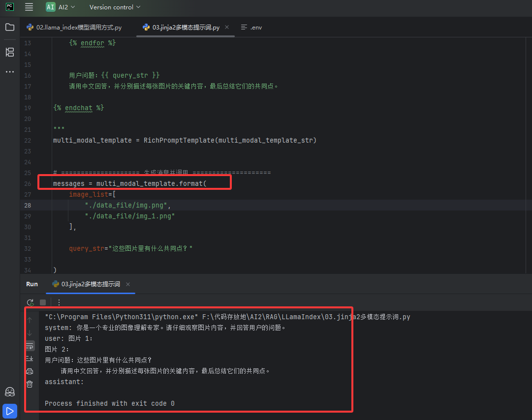Click on line 26 messages assignment

point(129,184)
